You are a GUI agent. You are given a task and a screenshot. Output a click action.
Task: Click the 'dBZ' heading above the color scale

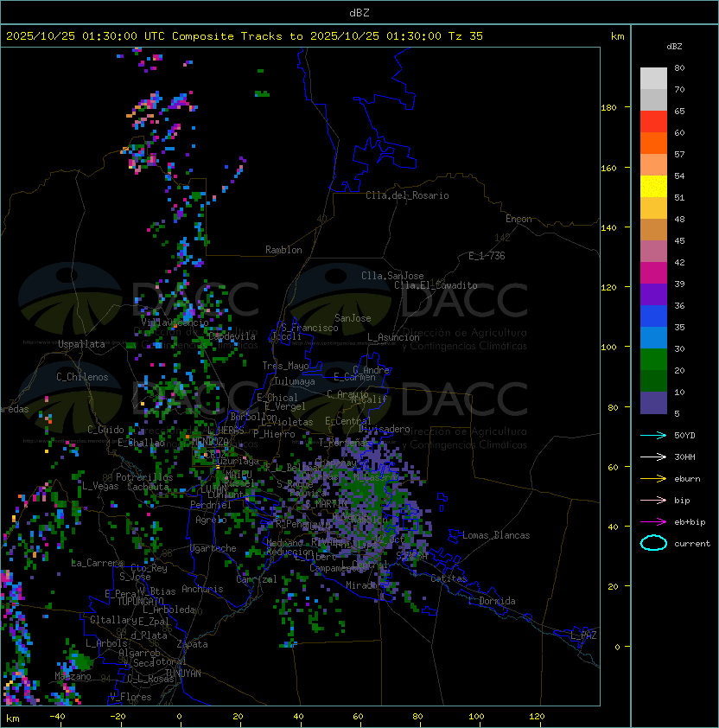coord(674,47)
